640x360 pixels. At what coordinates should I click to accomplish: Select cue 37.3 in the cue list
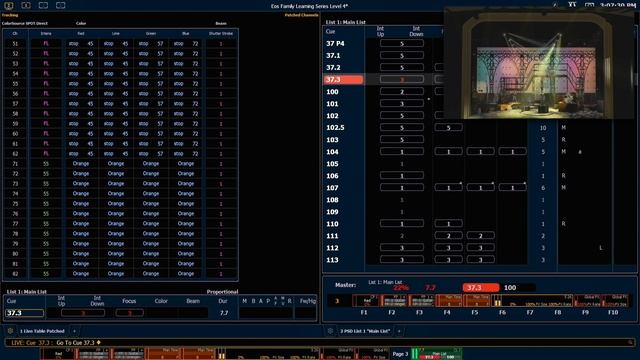343,80
